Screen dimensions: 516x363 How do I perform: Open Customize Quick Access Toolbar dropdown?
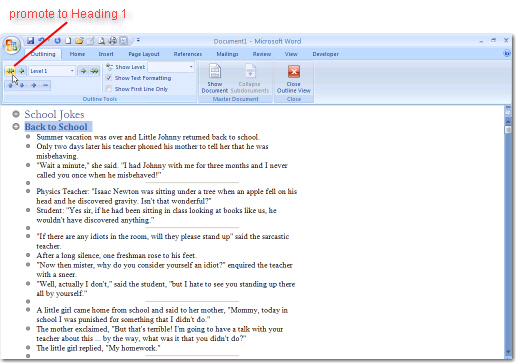[138, 41]
